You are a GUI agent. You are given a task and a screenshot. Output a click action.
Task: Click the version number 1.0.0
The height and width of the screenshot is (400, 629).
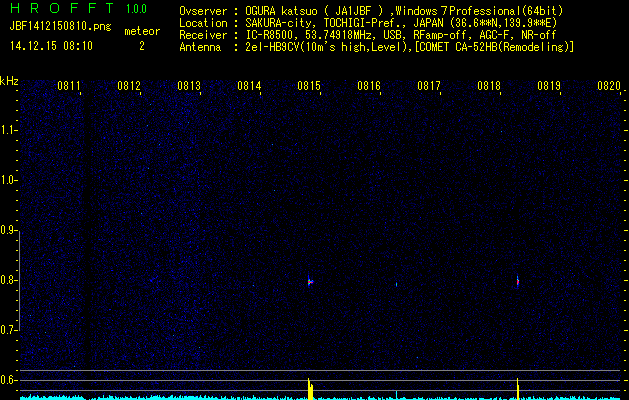pyautogui.click(x=136, y=9)
